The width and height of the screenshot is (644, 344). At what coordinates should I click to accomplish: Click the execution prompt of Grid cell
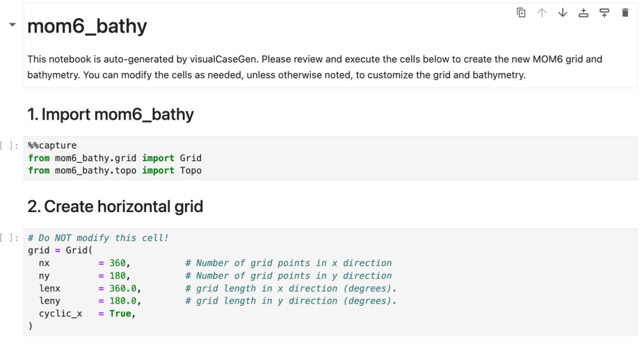[x=10, y=238]
